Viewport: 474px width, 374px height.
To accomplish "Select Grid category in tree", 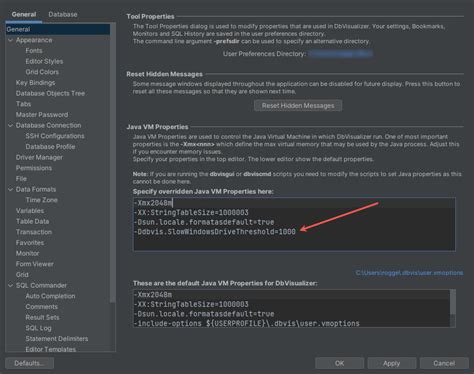I will pos(22,275).
